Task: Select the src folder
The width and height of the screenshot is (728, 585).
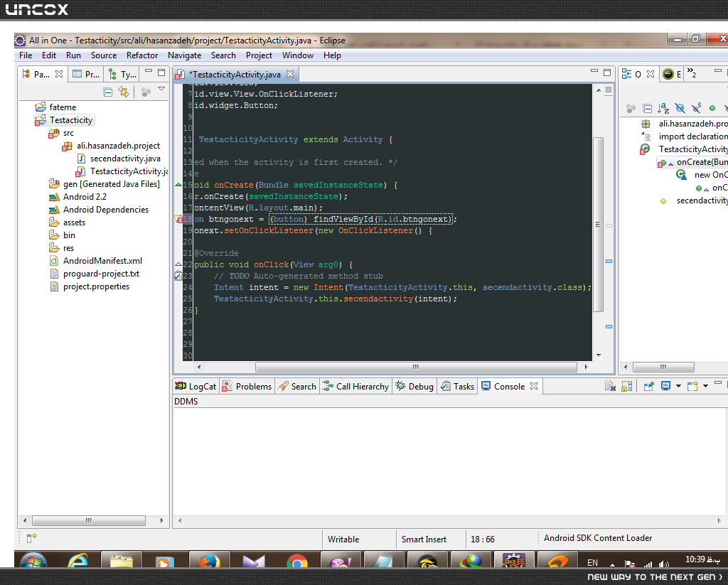Action: [x=68, y=133]
